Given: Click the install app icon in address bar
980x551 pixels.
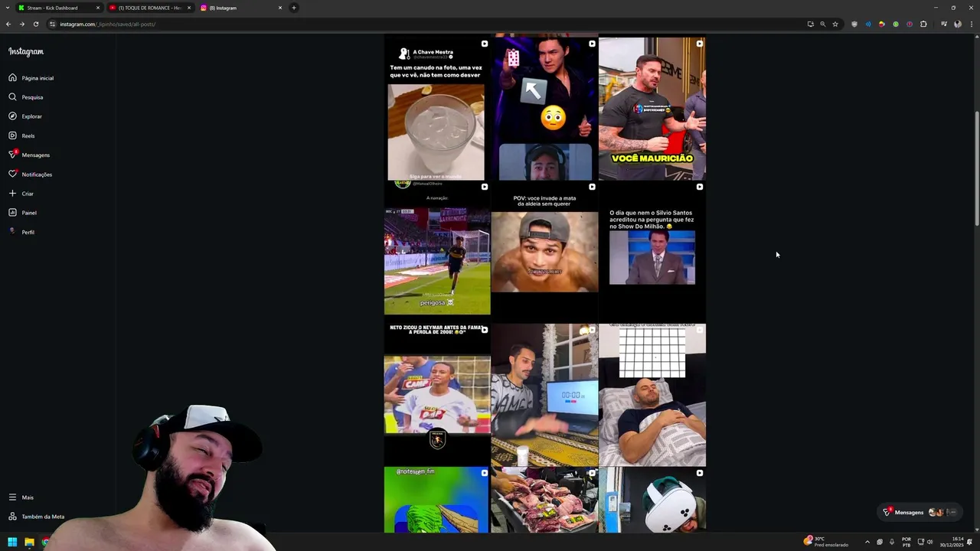Looking at the screenshot, I should (x=811, y=24).
